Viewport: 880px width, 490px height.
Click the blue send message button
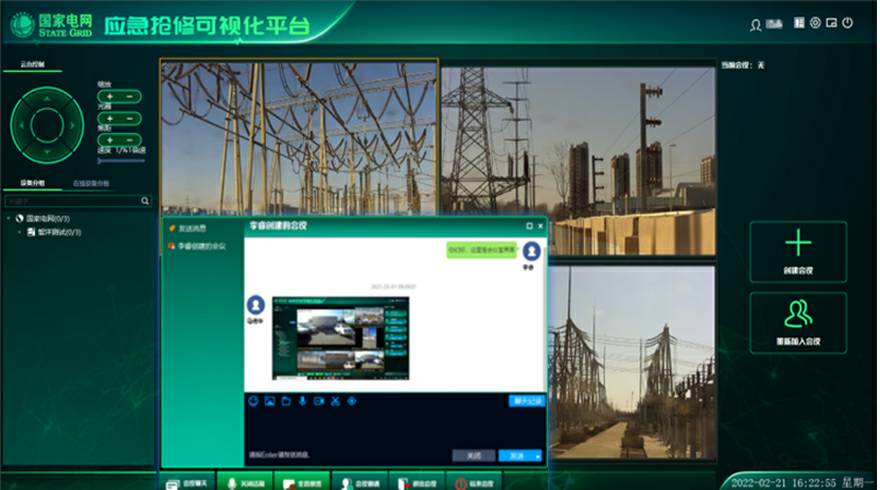click(515, 455)
